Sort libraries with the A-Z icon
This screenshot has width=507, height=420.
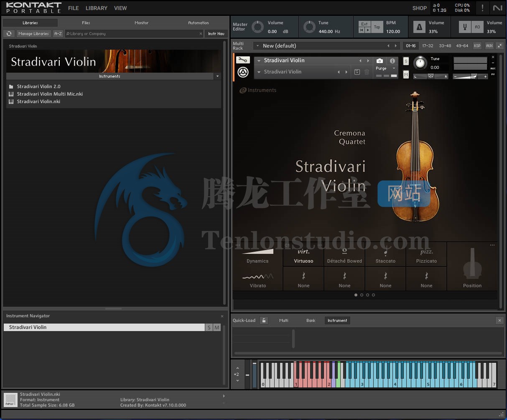(58, 34)
